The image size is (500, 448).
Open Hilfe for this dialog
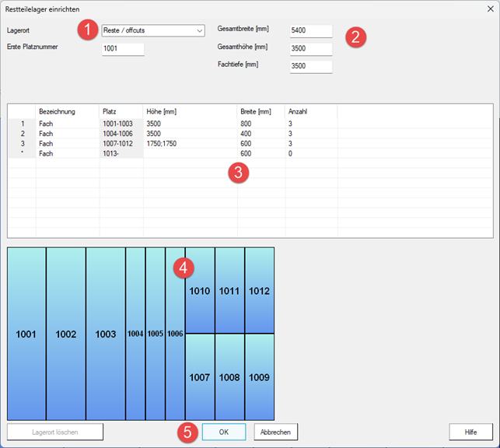tap(470, 432)
